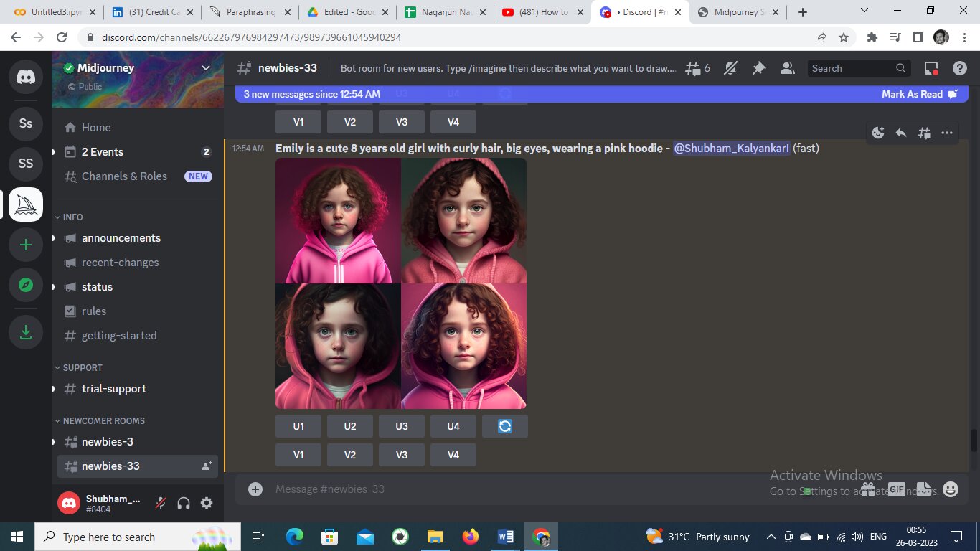Open pinned messages in channel header
980x551 pixels.
pyautogui.click(x=759, y=68)
